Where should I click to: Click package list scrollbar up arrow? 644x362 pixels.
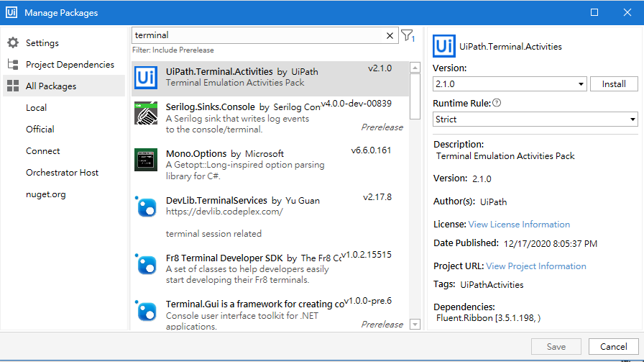point(415,68)
